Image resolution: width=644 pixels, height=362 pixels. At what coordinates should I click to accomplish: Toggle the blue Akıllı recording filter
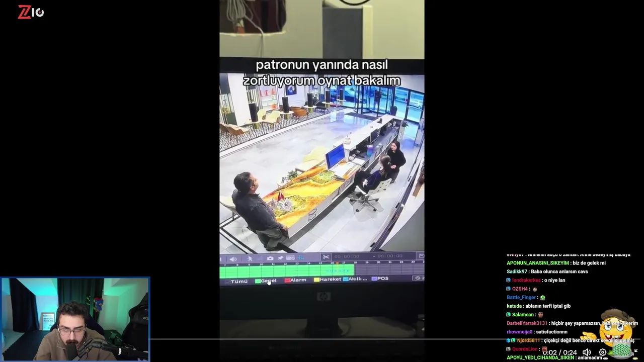click(x=346, y=279)
